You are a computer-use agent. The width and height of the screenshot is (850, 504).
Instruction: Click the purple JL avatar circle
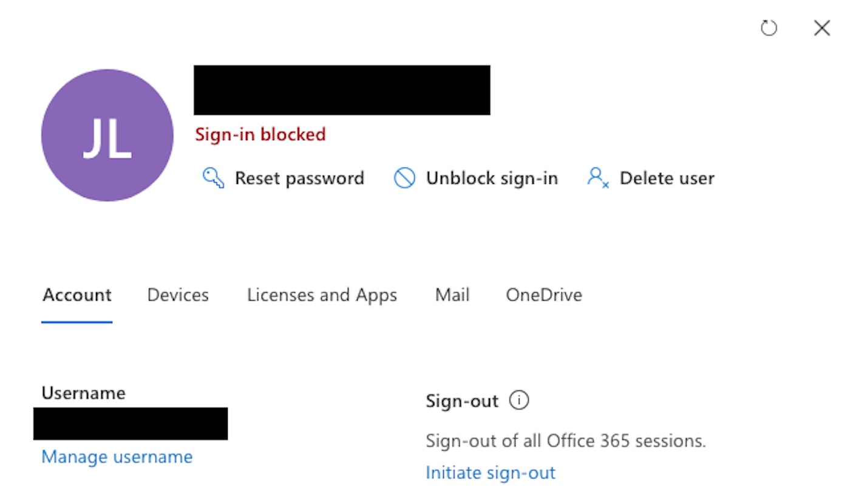pos(107,135)
